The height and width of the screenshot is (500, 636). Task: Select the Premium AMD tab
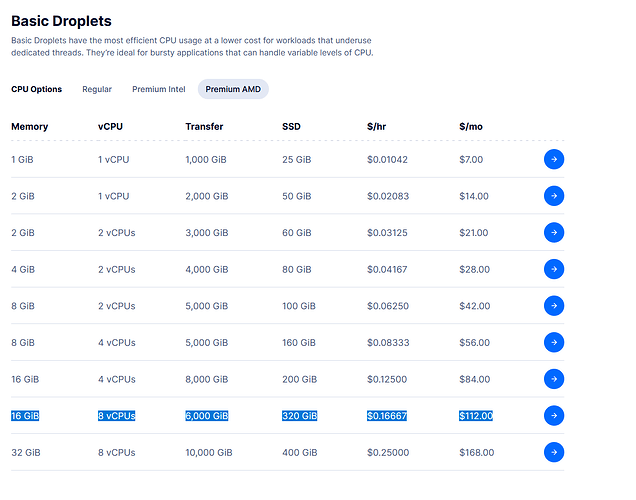tap(233, 89)
